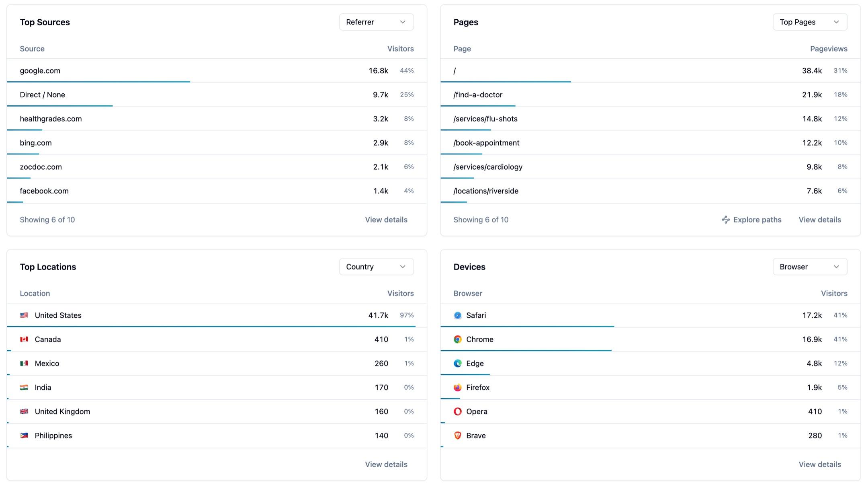Click the Opera browser icon
This screenshot has width=868, height=489.
tap(457, 411)
